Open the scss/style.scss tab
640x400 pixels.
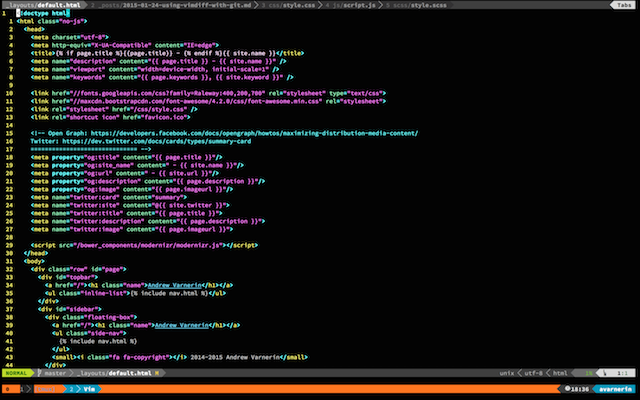(416, 5)
